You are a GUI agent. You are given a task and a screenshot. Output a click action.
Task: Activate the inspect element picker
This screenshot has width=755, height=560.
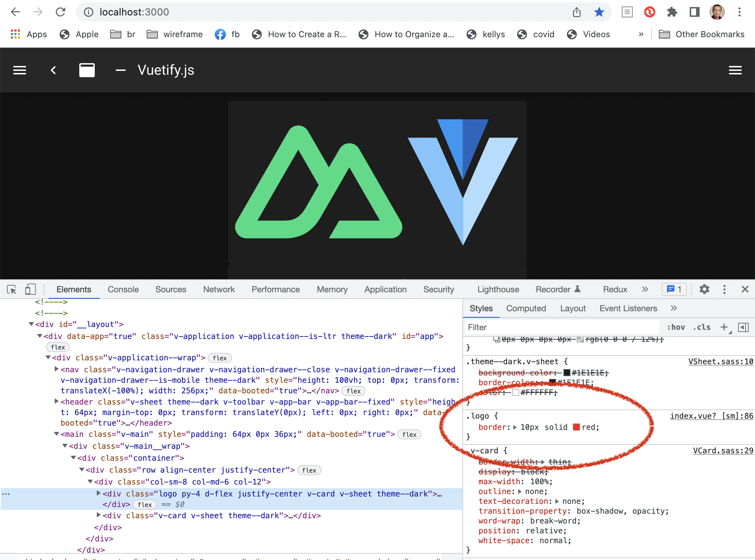point(12,289)
